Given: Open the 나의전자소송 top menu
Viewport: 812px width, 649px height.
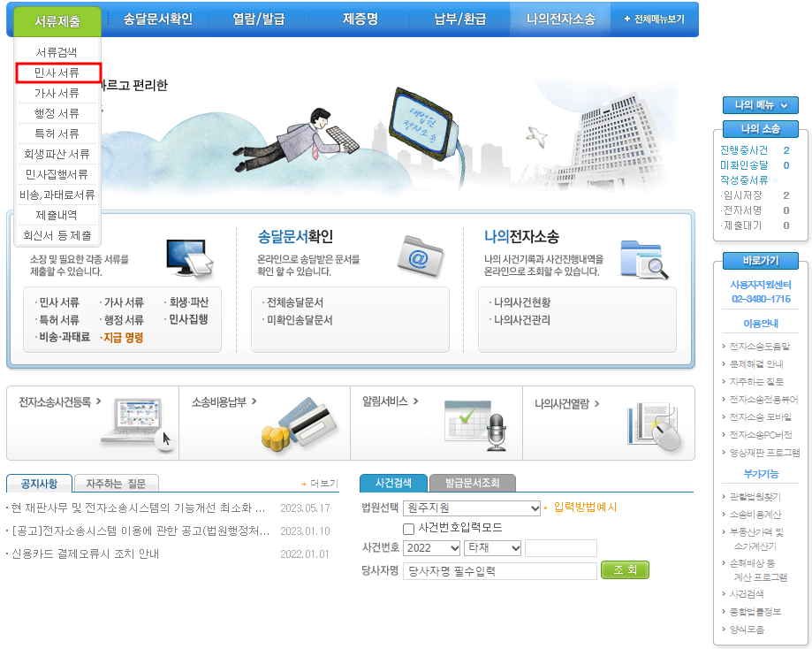Looking at the screenshot, I should point(560,19).
